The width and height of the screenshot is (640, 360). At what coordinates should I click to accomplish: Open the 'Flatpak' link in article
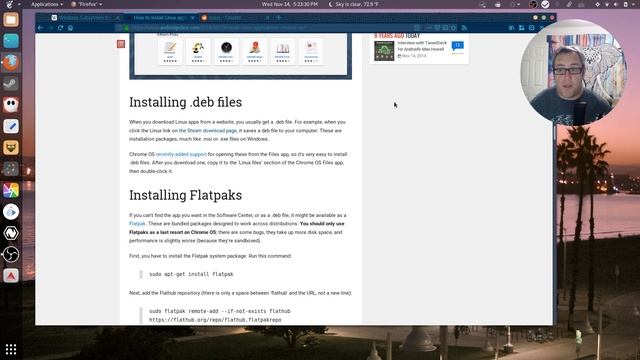pos(137,224)
